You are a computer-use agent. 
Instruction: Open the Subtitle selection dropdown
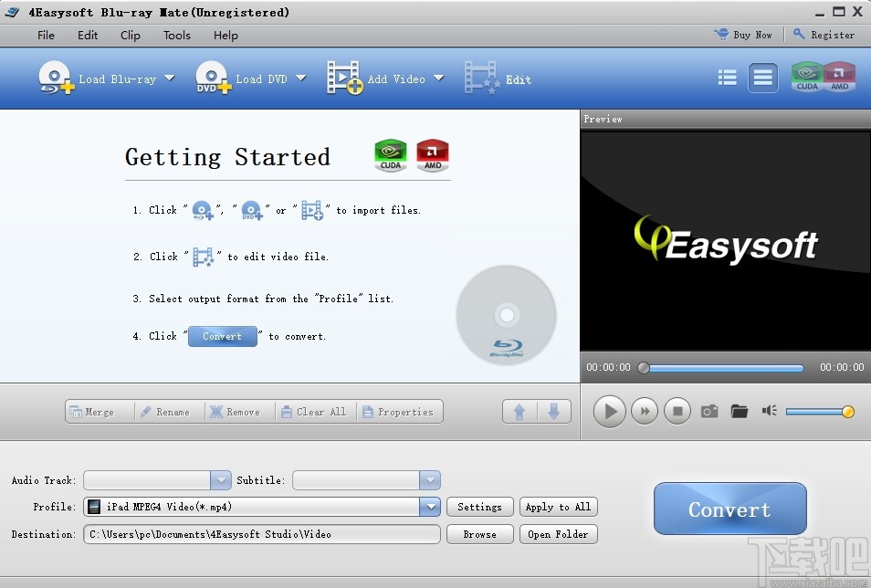tap(429, 479)
